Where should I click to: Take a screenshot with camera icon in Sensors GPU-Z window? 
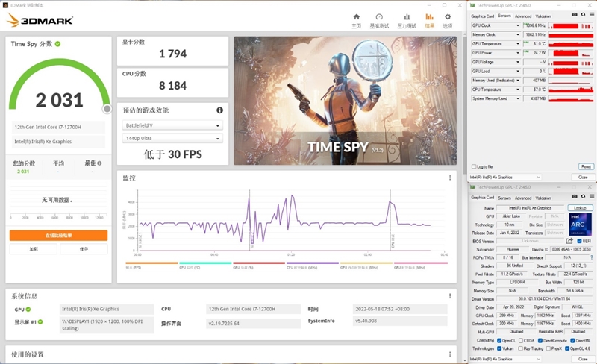point(575,14)
